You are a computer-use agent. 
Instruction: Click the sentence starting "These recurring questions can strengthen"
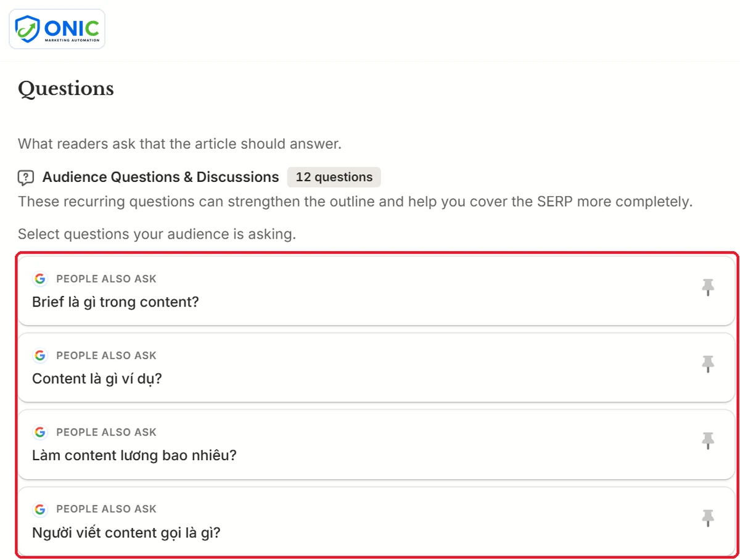pos(355,202)
